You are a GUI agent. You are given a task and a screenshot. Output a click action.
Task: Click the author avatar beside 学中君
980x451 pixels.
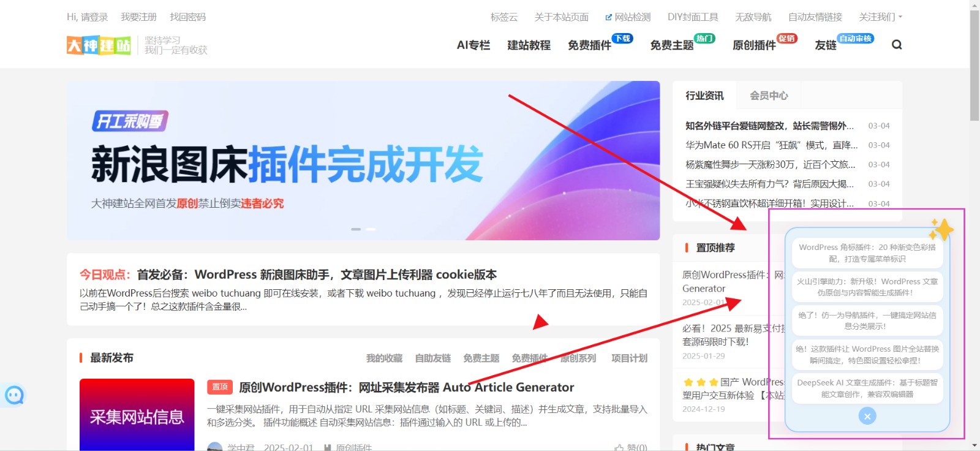215,447
